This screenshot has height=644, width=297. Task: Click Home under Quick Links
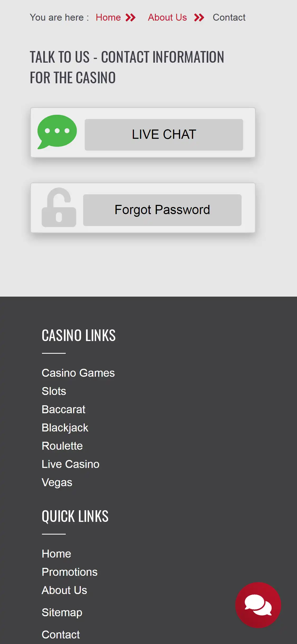click(56, 554)
